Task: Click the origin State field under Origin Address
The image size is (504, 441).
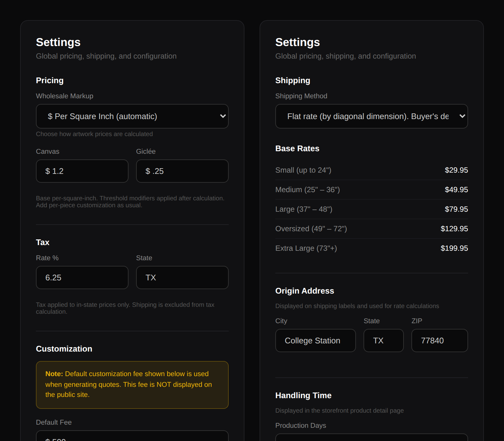Action: pyautogui.click(x=383, y=341)
